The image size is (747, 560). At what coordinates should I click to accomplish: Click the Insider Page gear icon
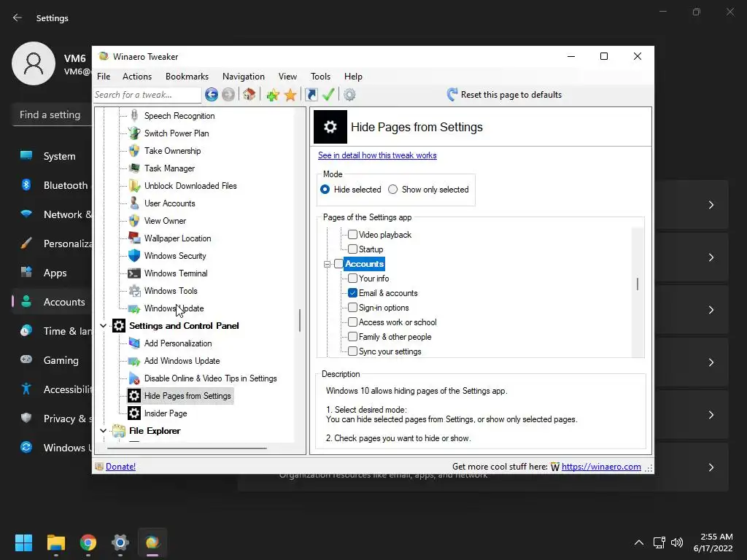(x=134, y=413)
